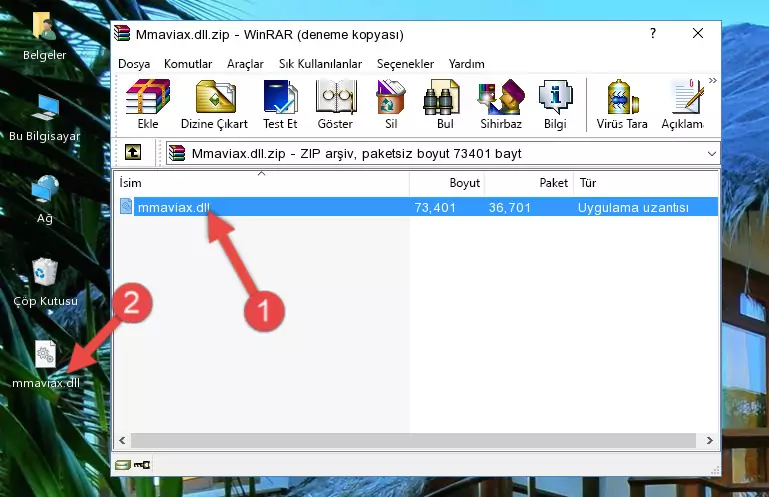Viewport: 769px width, 497px height.
Task: Click the Açıklama comment icon
Action: [682, 104]
